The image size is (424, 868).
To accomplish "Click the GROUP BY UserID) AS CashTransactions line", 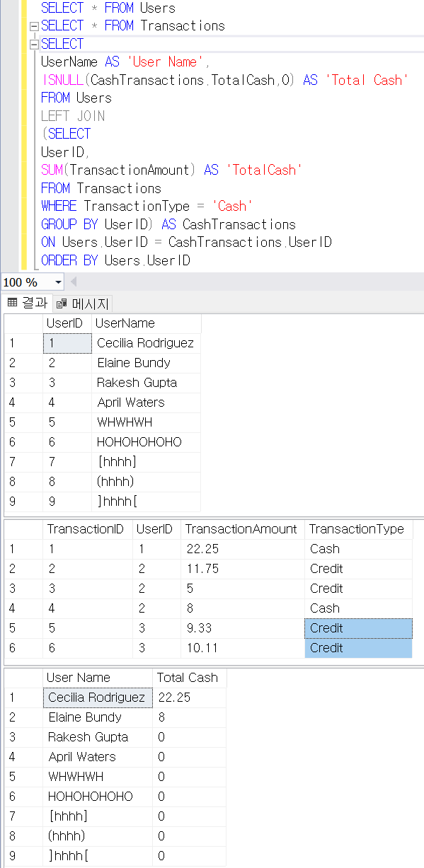I will coord(168,224).
